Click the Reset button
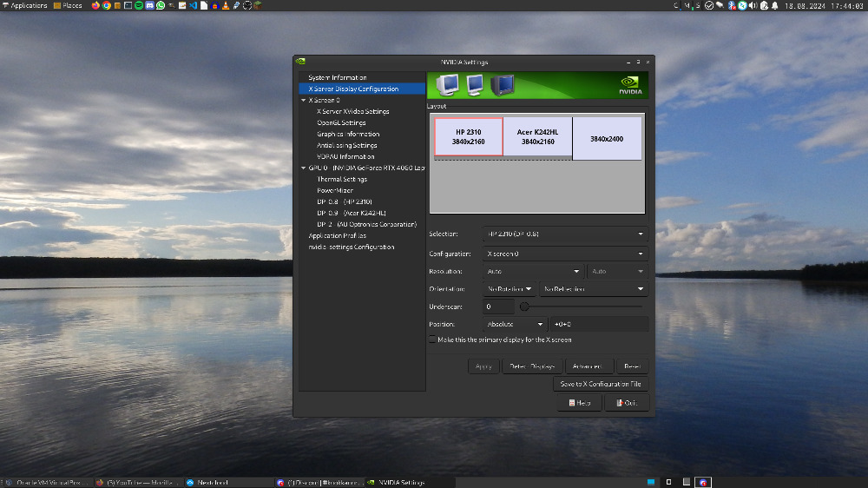This screenshot has width=868, height=488. pos(632,366)
